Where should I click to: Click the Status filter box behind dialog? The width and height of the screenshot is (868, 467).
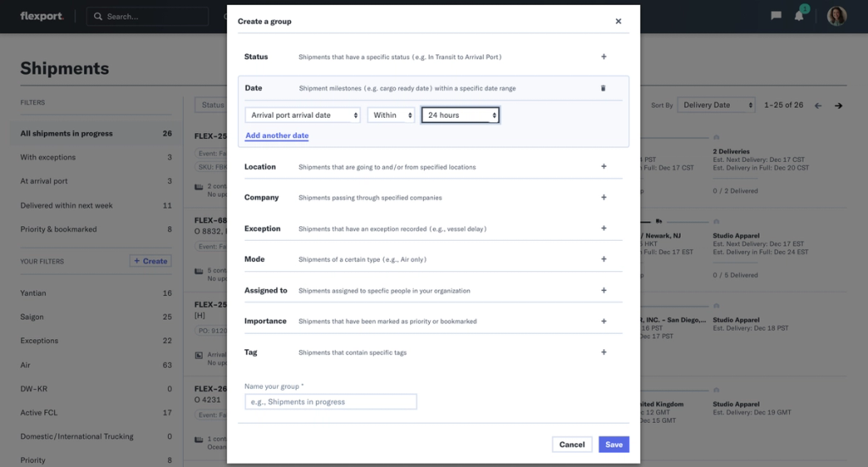click(211, 105)
